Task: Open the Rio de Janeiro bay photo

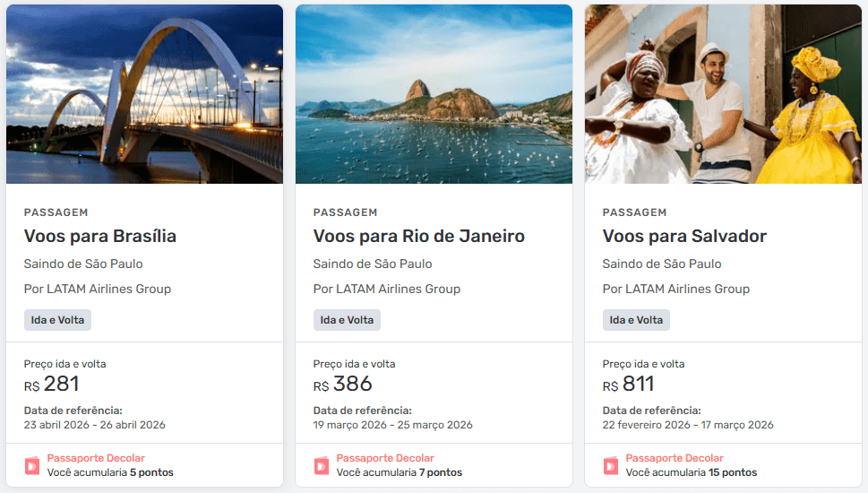Action: (434, 94)
